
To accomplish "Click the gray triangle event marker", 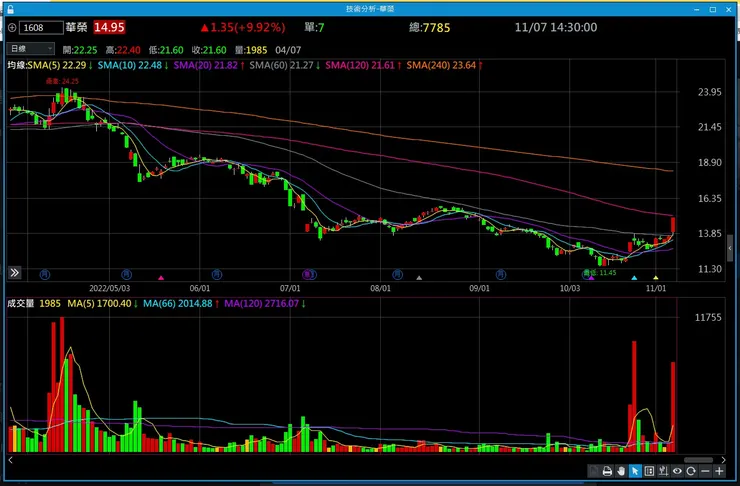I will pyautogui.click(x=419, y=278).
